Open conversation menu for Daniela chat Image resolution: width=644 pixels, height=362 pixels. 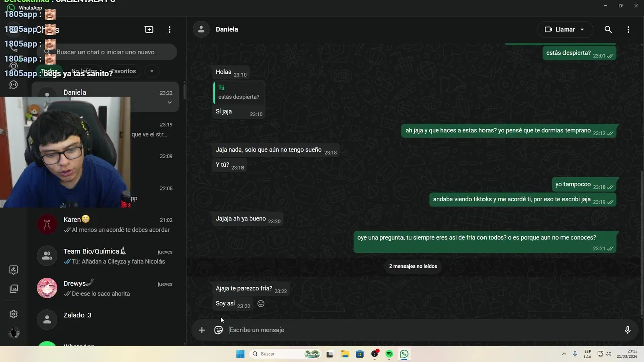point(628,30)
